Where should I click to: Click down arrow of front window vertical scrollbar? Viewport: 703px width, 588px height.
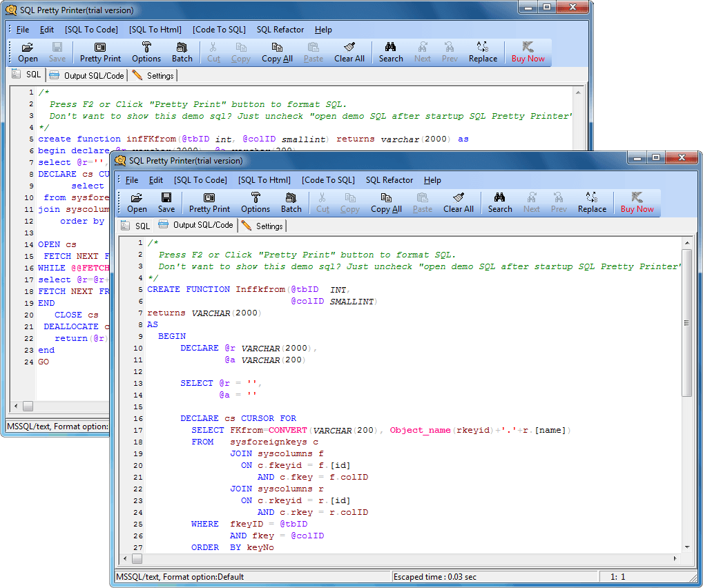pos(687,547)
